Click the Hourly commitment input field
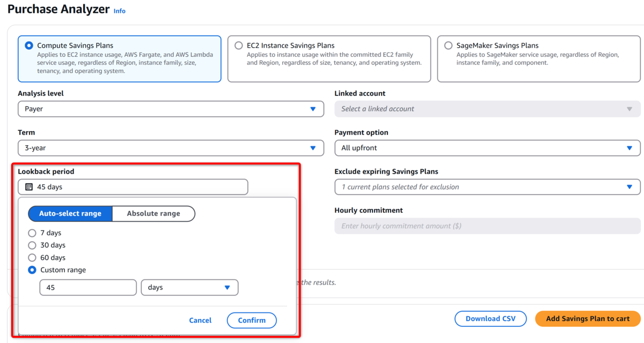The height and width of the screenshot is (343, 644). click(487, 226)
